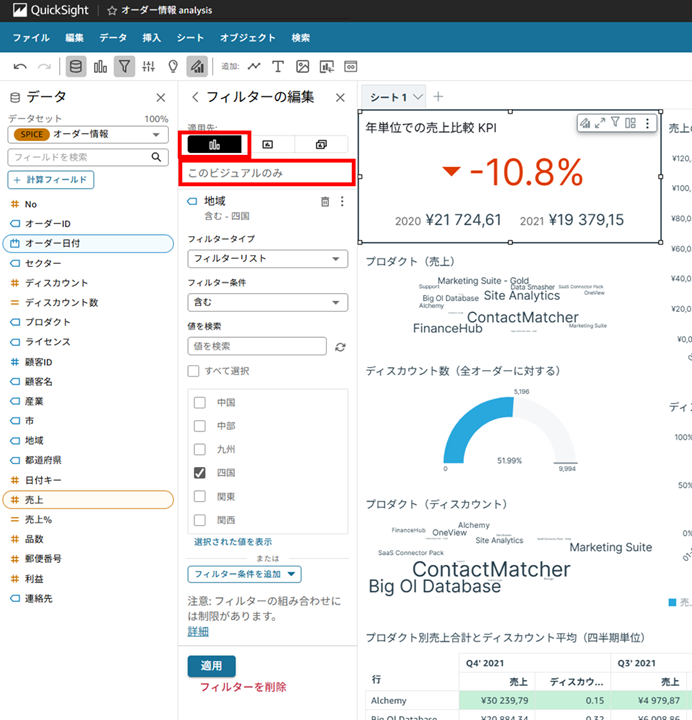This screenshot has width=692, height=720.
Task: Open the フィルター条件 含む dropdown
Action: click(268, 303)
